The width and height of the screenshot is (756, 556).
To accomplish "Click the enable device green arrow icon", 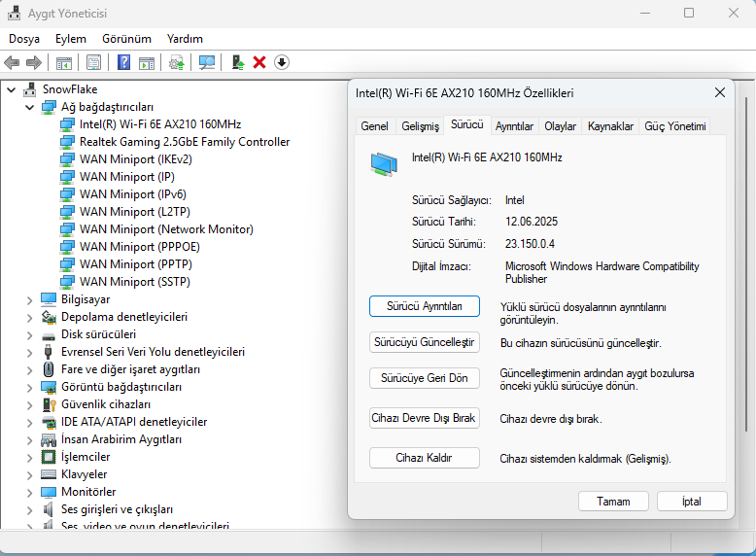I will coord(238,62).
